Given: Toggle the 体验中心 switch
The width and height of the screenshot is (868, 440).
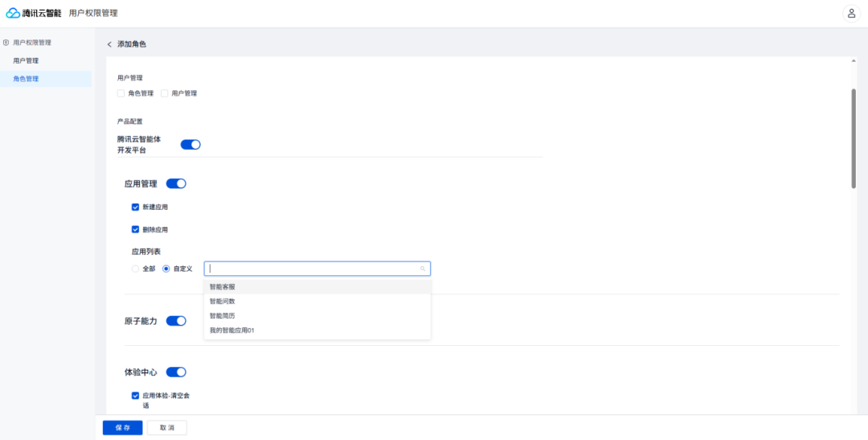Looking at the screenshot, I should tap(176, 372).
